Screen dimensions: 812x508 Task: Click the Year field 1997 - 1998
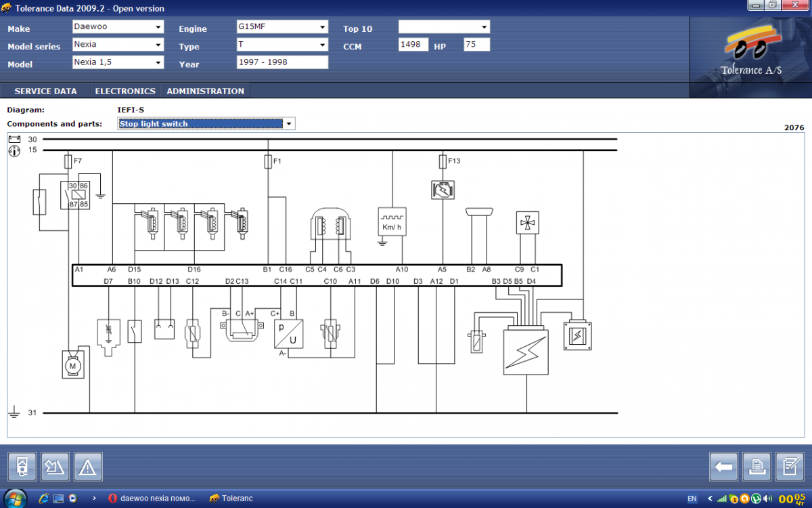pyautogui.click(x=282, y=62)
